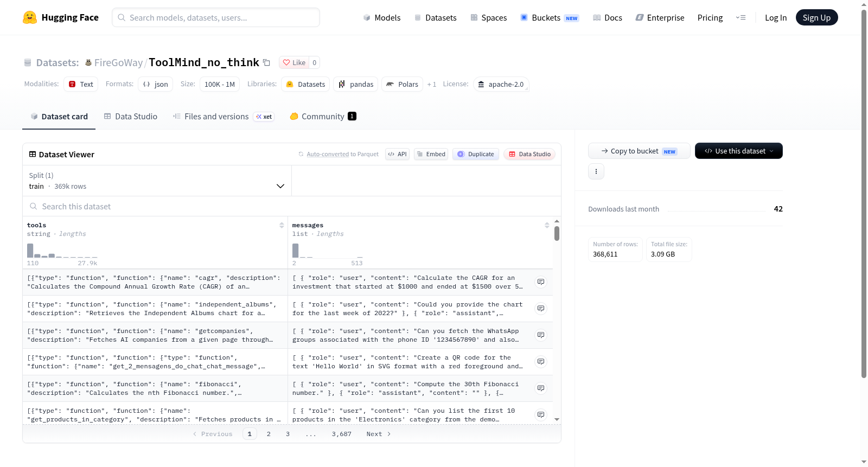Image resolution: width=868 pixels, height=467 pixels.
Task: Go to page 2 of the viewer
Action: tap(269, 434)
